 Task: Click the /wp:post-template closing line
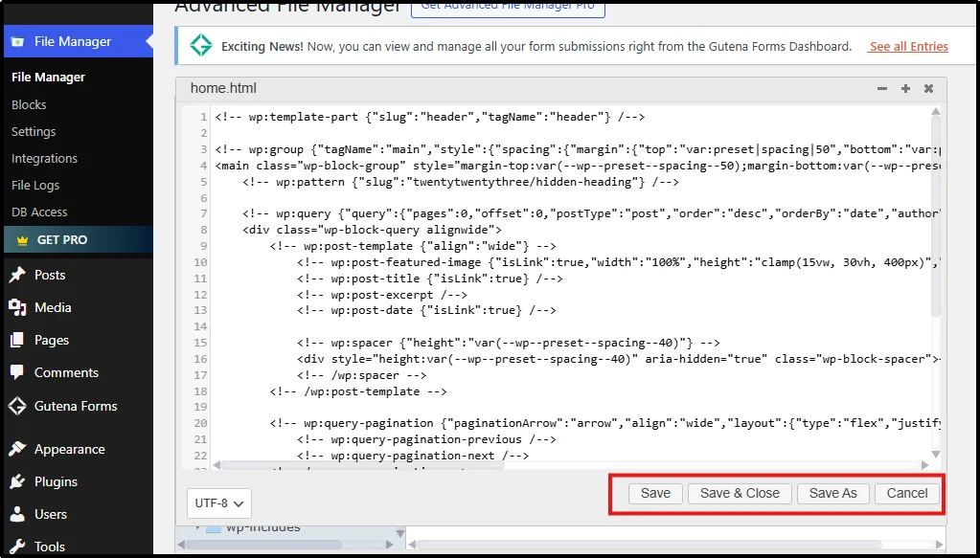pos(358,391)
